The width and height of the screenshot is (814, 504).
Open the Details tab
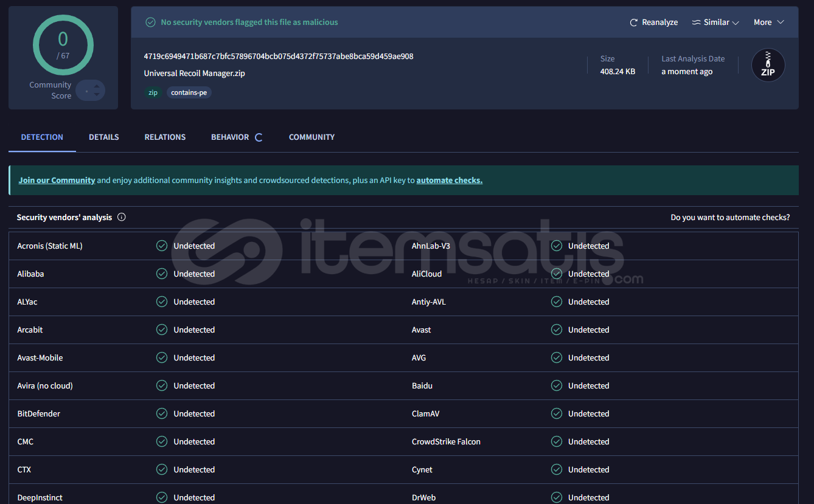coord(104,137)
